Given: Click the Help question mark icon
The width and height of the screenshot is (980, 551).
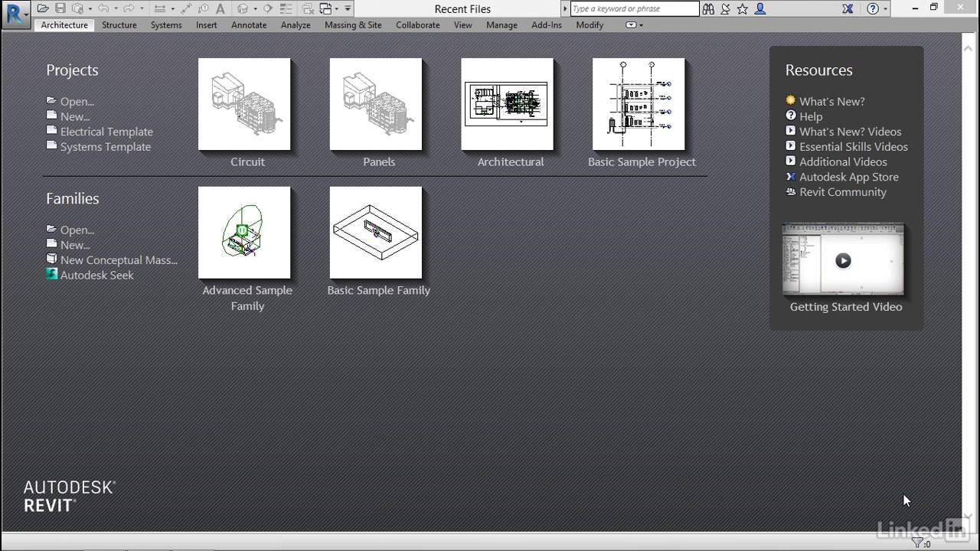Looking at the screenshot, I should click(873, 9).
